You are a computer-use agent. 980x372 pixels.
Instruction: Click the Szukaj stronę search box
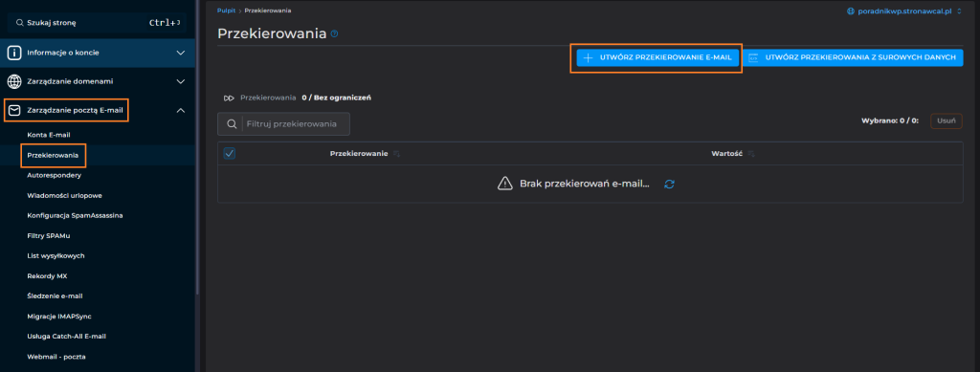coord(97,22)
